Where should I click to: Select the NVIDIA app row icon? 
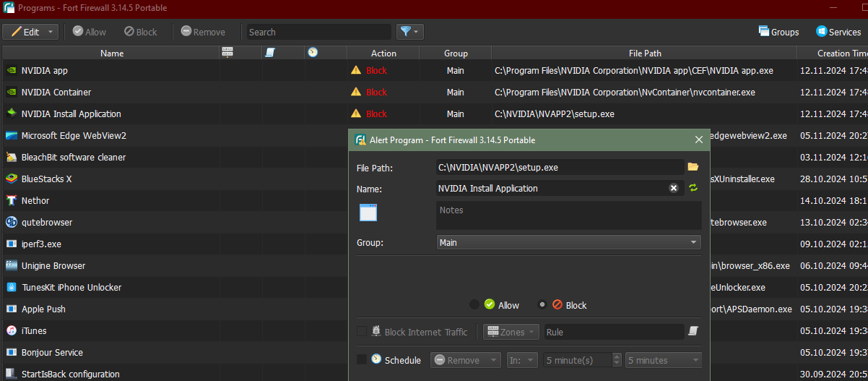pyautogui.click(x=12, y=71)
